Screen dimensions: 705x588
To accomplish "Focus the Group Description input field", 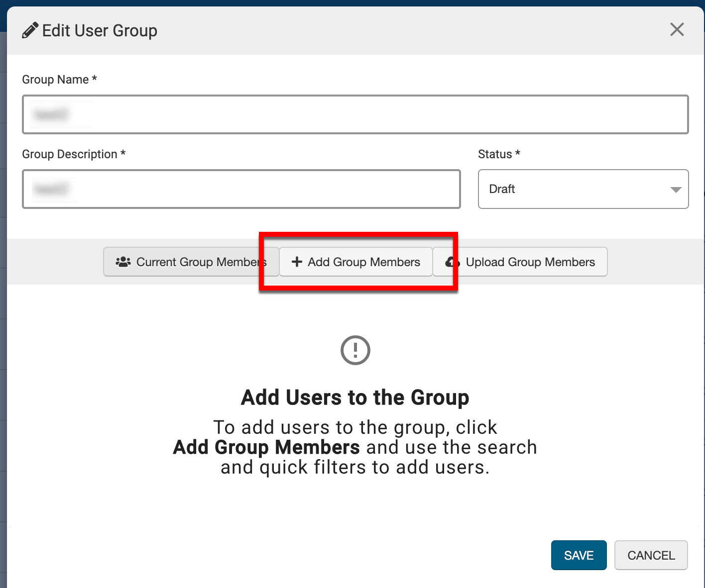I will (241, 189).
